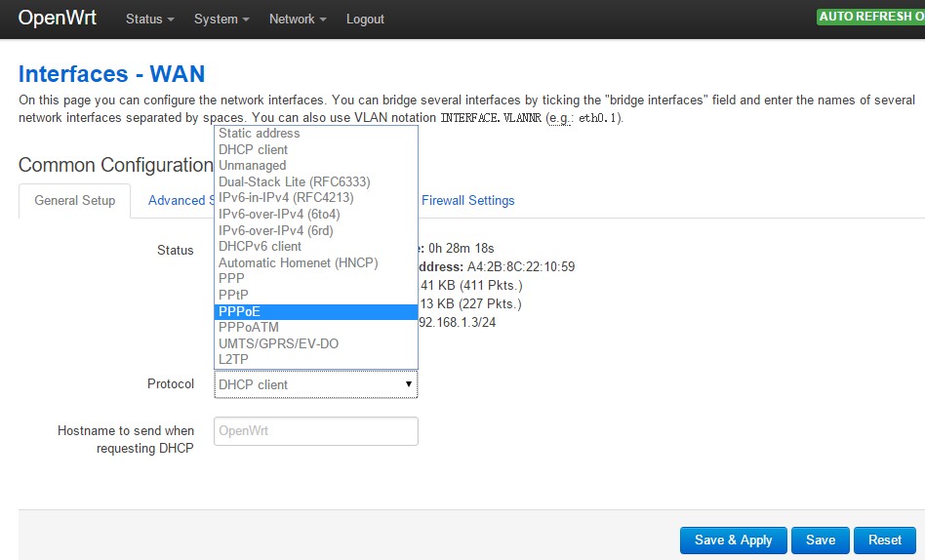Click the Reset button
Image resolution: width=925 pixels, height=560 pixels.
point(884,540)
